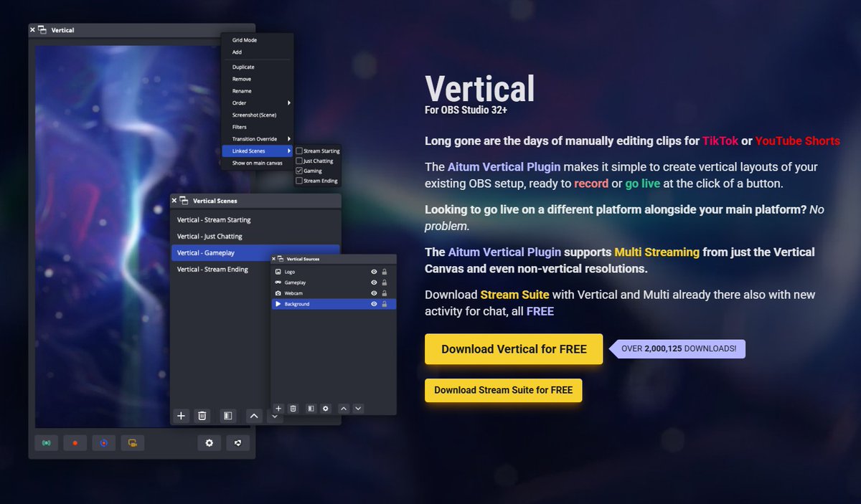861x504 pixels.
Task: Hide the Gameplay source
Action: point(374,283)
